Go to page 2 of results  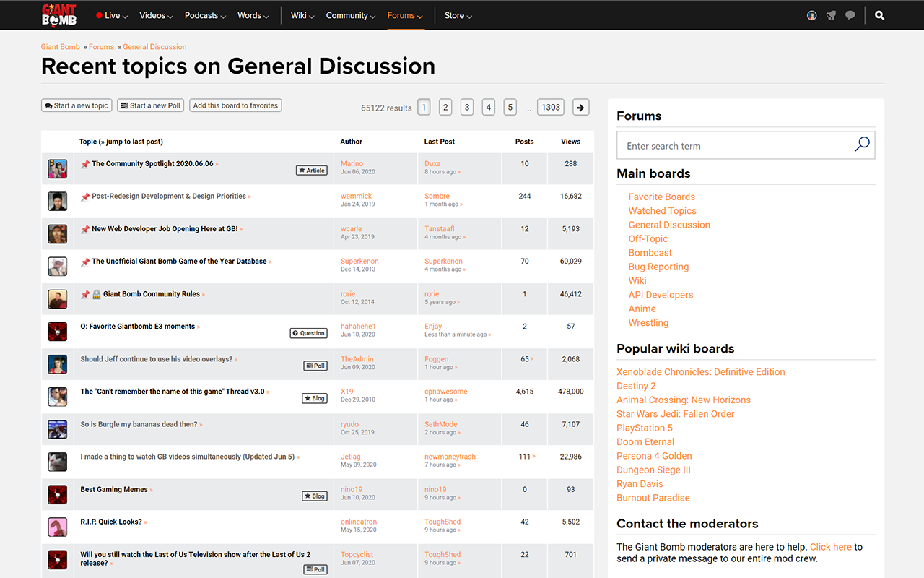click(x=445, y=107)
